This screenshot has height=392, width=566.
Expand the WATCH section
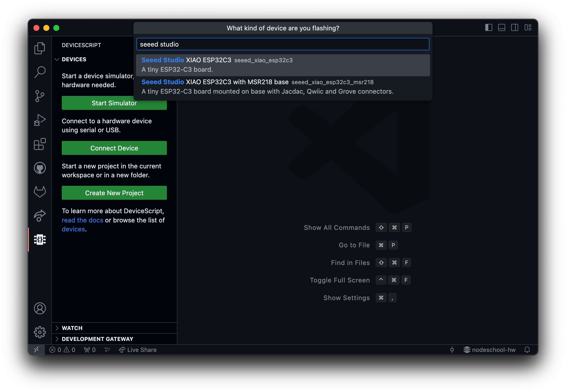point(72,328)
